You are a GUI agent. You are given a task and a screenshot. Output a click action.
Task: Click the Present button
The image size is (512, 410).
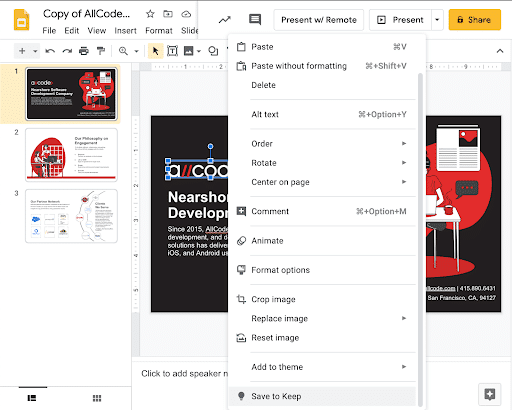point(401,20)
